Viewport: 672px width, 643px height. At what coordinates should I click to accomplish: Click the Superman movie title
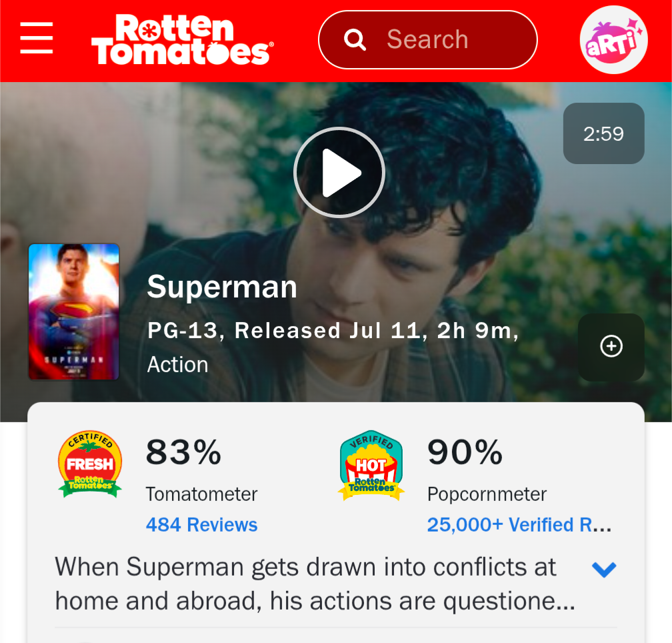coord(222,287)
